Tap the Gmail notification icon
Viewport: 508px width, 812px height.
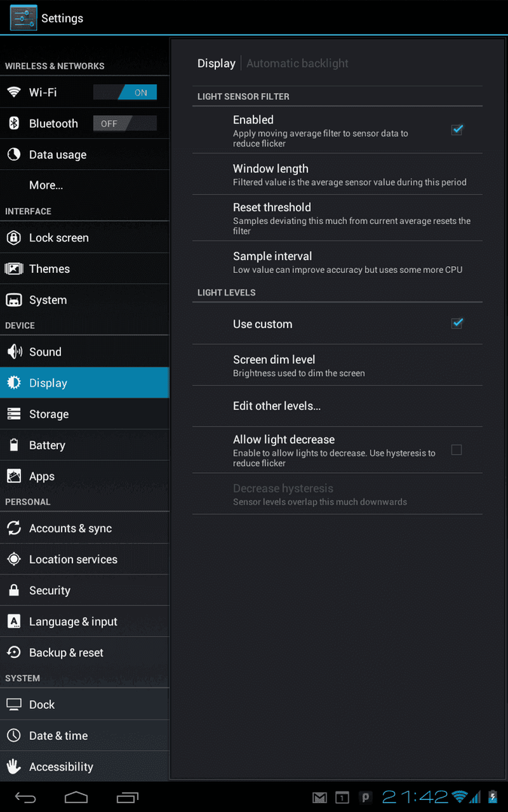click(x=319, y=798)
